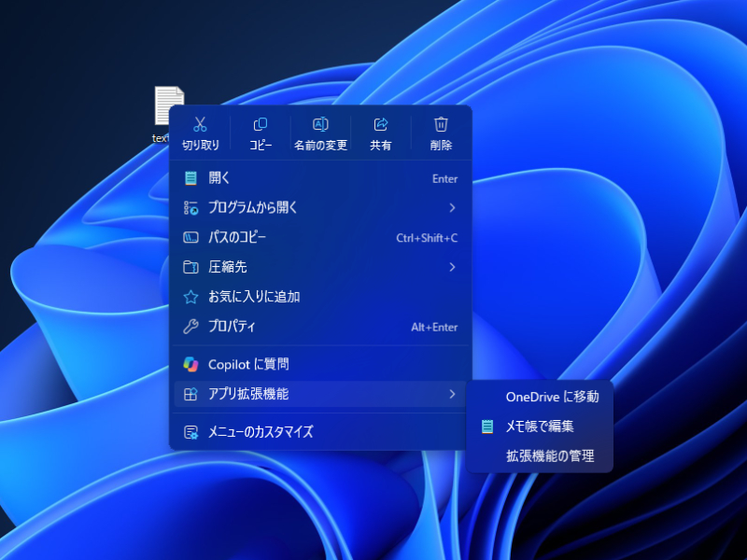This screenshot has width=747, height=560.
Task: Click the rename icon (名前の変更)
Action: click(320, 124)
